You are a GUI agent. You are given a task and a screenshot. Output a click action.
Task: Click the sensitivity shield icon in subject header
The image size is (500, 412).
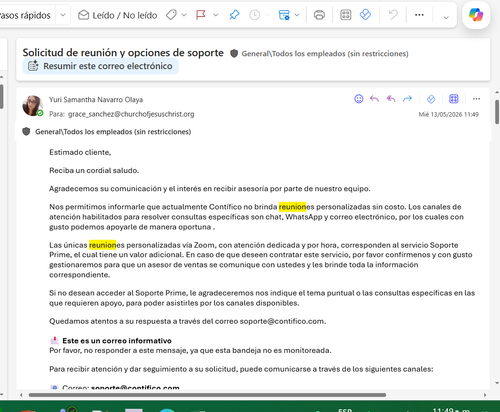point(234,53)
